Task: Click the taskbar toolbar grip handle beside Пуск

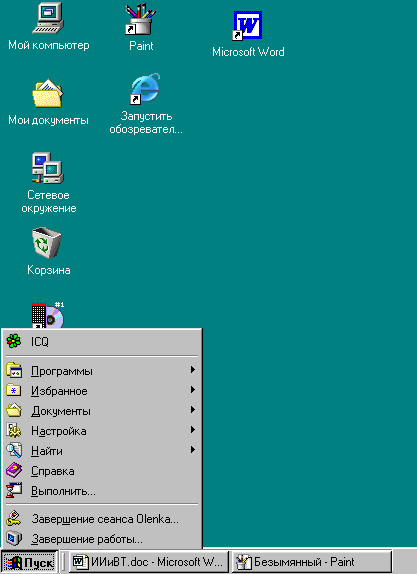Action: pos(63,562)
